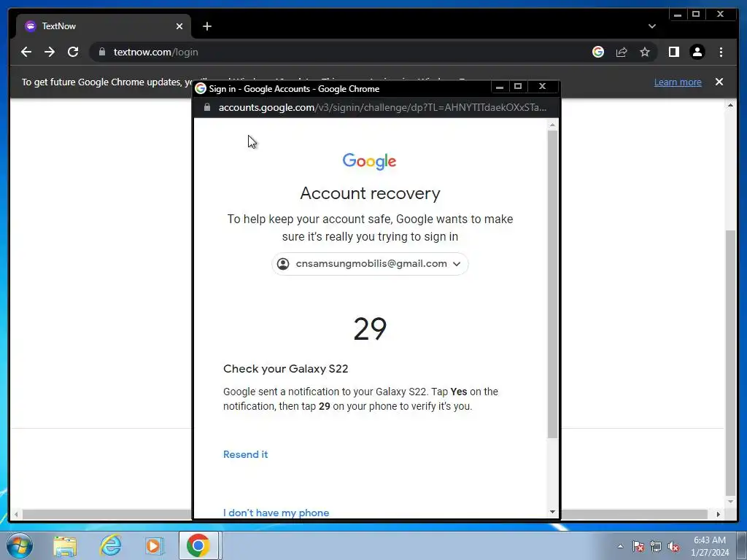Open the side panel icon in Chrome toolbar

coord(673,52)
